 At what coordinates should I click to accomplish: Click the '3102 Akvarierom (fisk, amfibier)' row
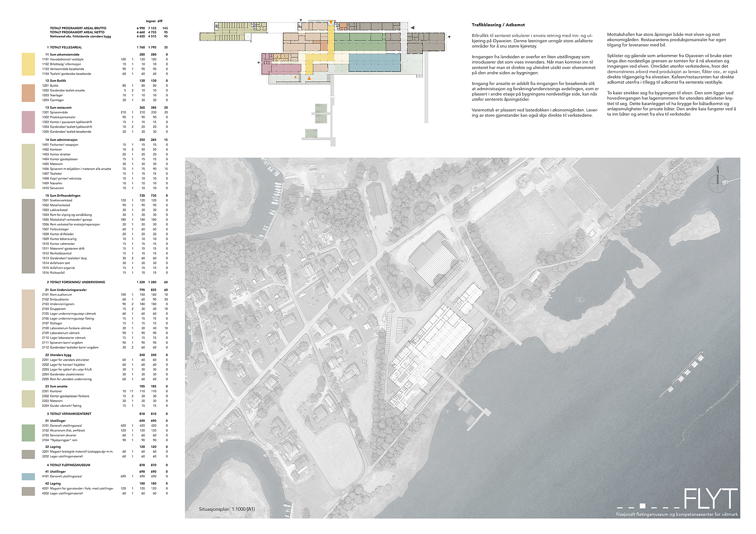(105, 431)
